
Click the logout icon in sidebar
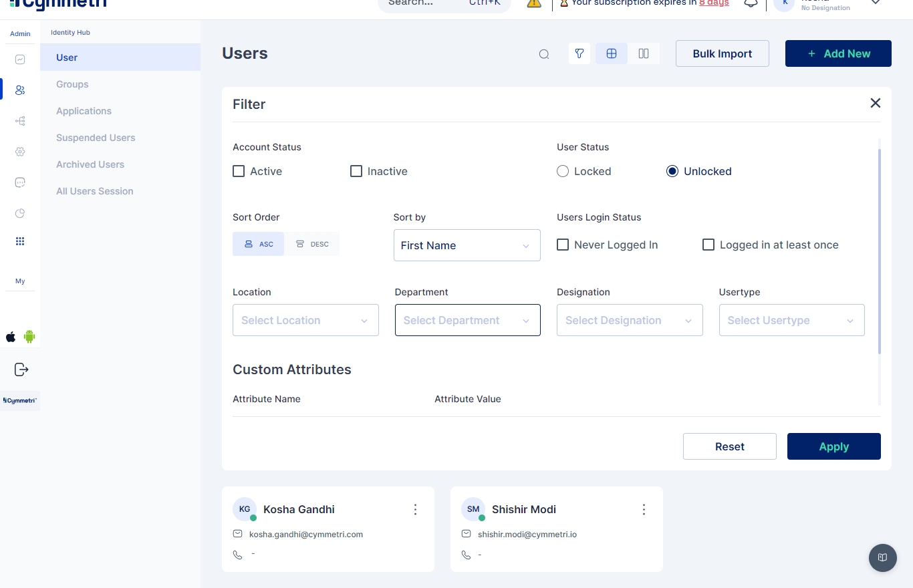pyautogui.click(x=21, y=370)
